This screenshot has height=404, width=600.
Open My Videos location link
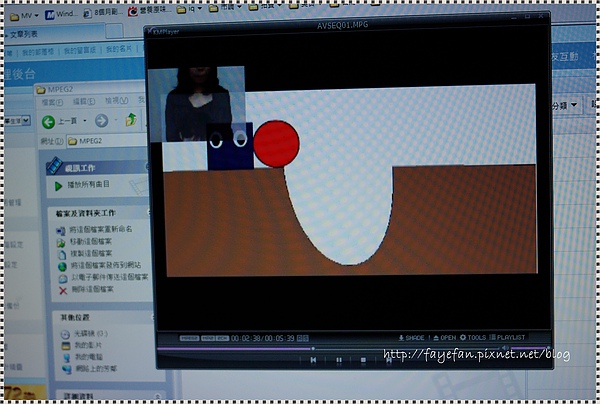point(88,345)
